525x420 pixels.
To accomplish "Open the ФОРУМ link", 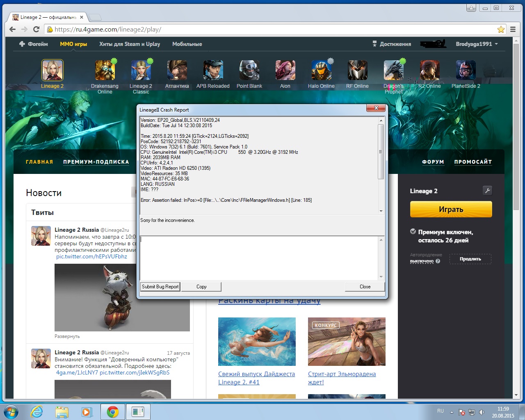I will [x=433, y=162].
